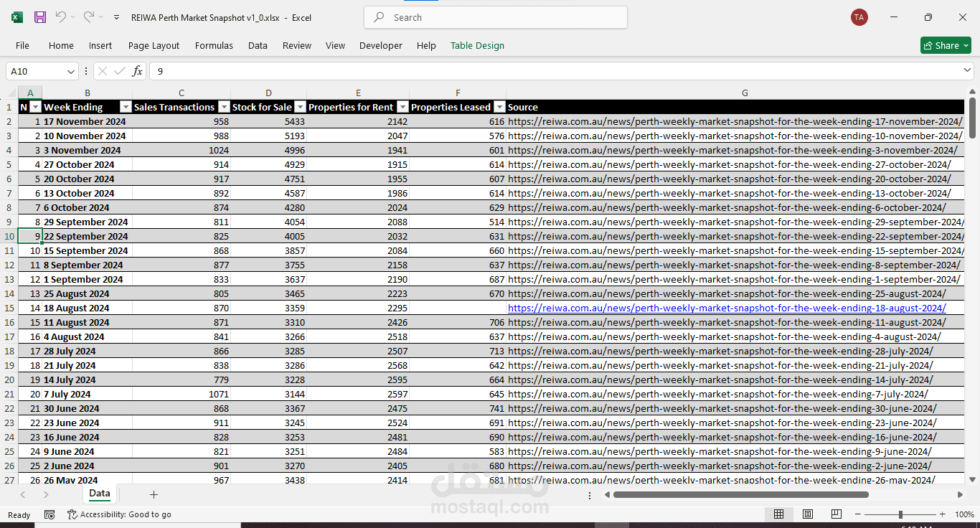Viewport: 980px width, 528px height.
Task: Open the Undo history dropdown arrow
Action: tap(73, 17)
